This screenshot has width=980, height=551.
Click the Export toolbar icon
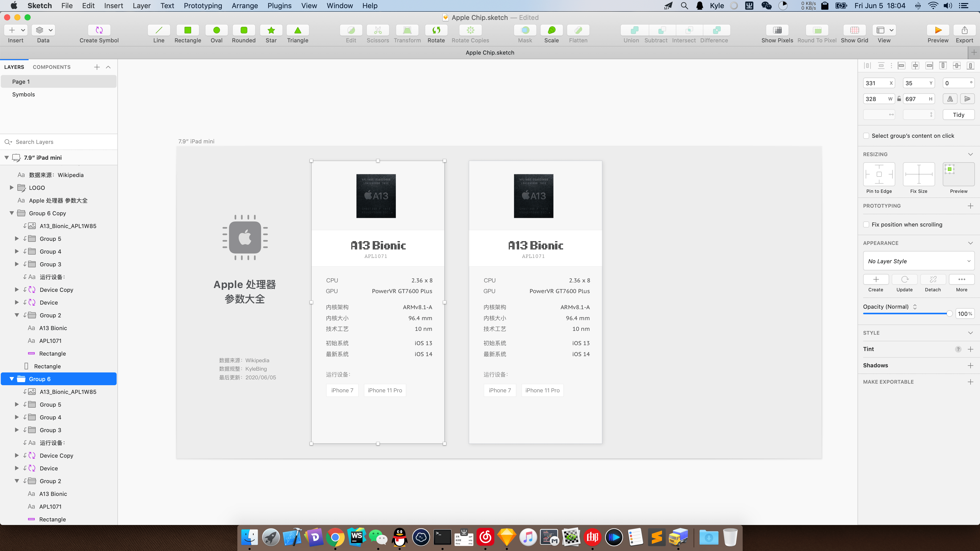pyautogui.click(x=964, y=30)
